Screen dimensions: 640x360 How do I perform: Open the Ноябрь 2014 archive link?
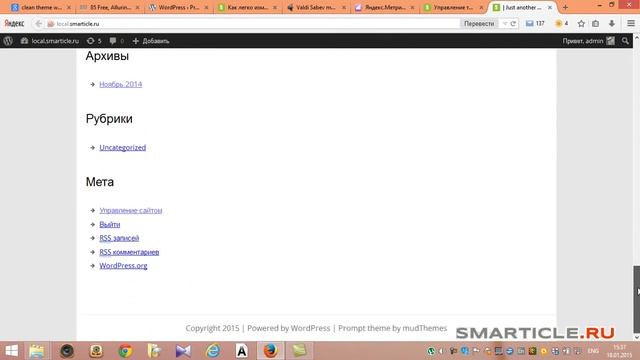click(x=121, y=84)
